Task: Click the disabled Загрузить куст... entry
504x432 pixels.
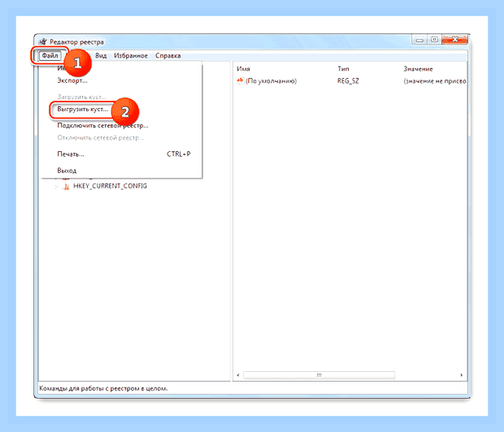Action: click(x=81, y=97)
